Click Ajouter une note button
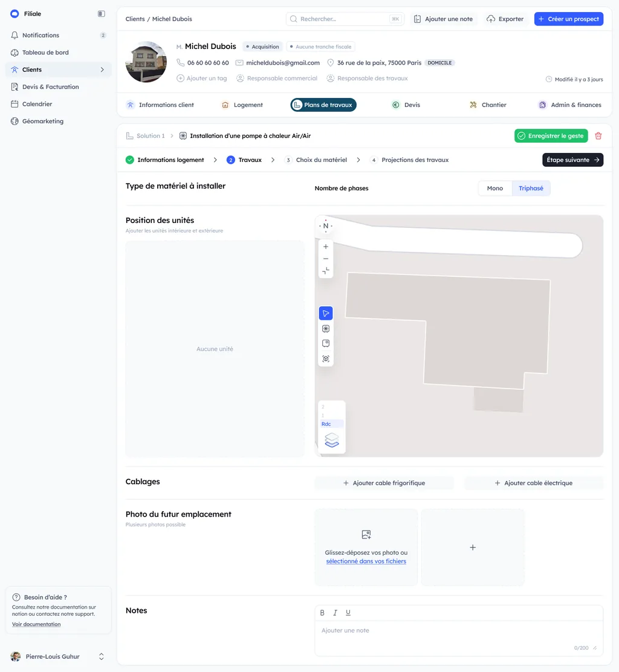This screenshot has height=672, width=619. point(443,19)
